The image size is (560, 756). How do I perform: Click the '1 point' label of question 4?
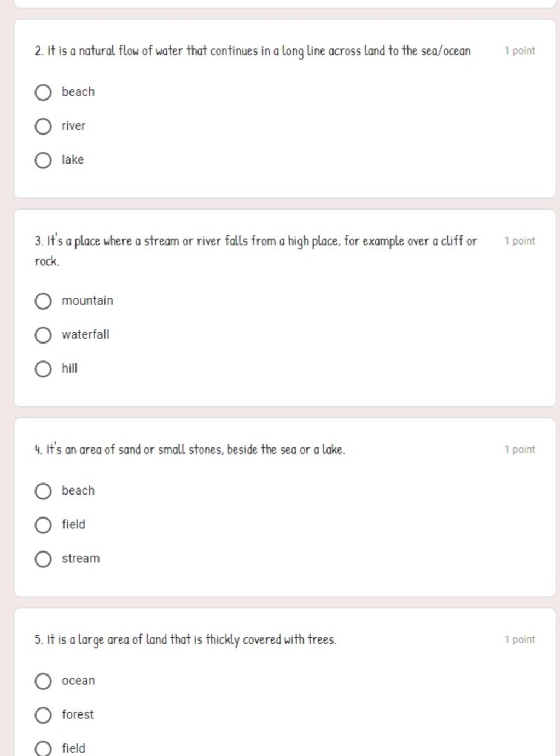[520, 450]
